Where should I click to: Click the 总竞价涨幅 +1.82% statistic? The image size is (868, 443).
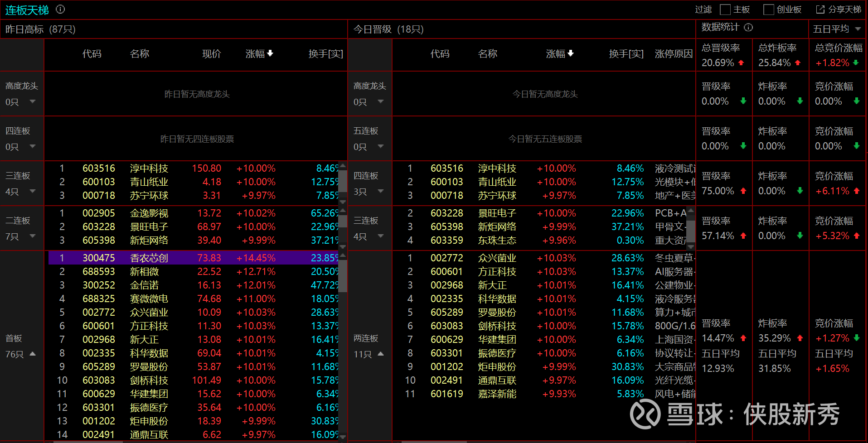(x=839, y=55)
